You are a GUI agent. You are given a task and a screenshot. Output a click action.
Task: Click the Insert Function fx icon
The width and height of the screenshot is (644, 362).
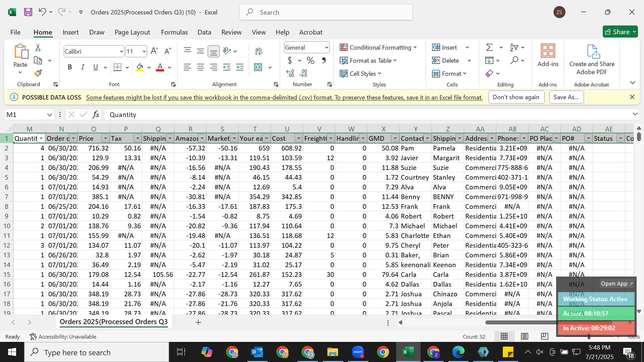tap(96, 115)
